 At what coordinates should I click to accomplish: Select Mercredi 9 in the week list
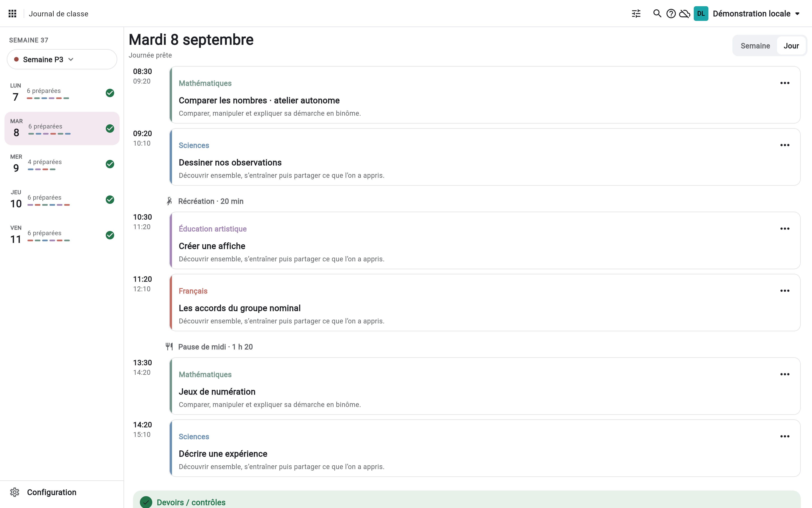tap(62, 164)
